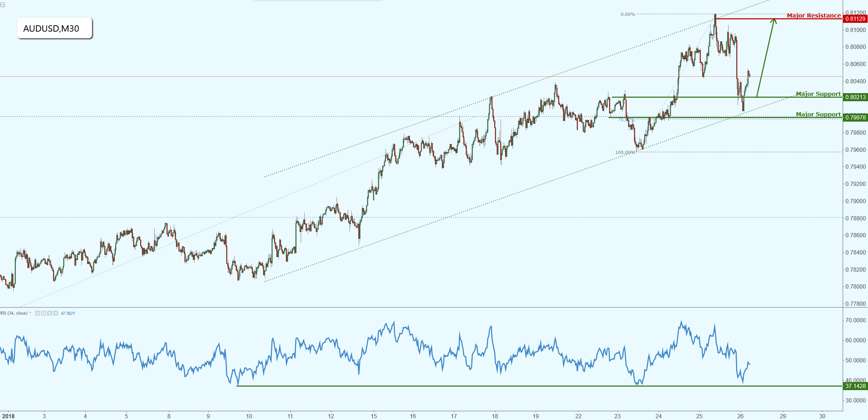868x420 pixels.
Task: Click the red 0.81129 price label
Action: coord(855,19)
